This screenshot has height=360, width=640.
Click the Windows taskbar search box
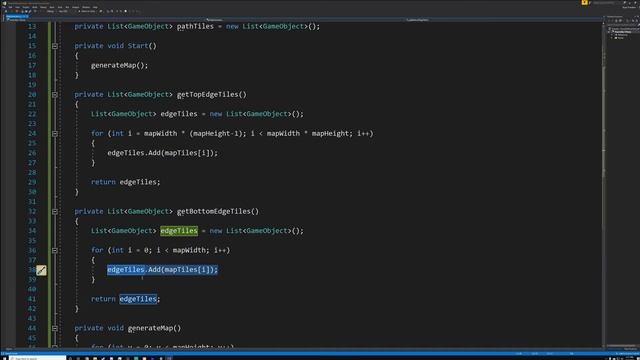pyautogui.click(x=38, y=358)
